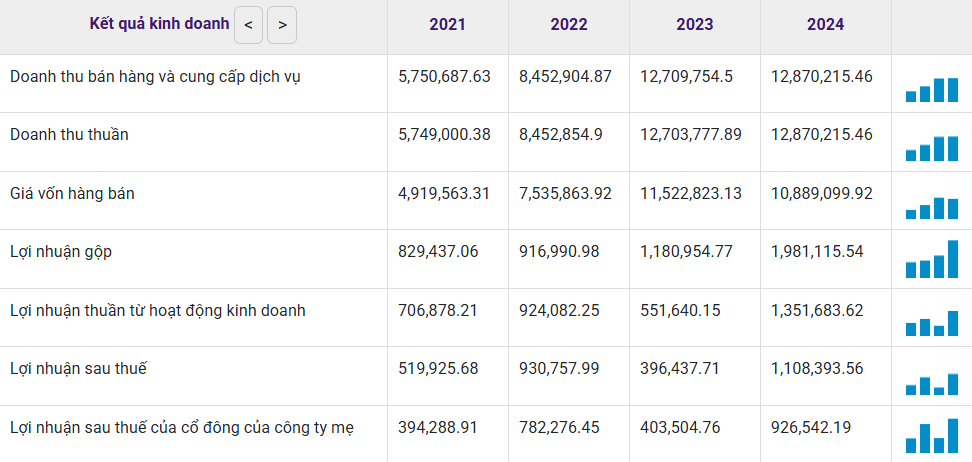Select value 396,437.71
Image resolution: width=972 pixels, height=462 pixels.
[680, 368]
